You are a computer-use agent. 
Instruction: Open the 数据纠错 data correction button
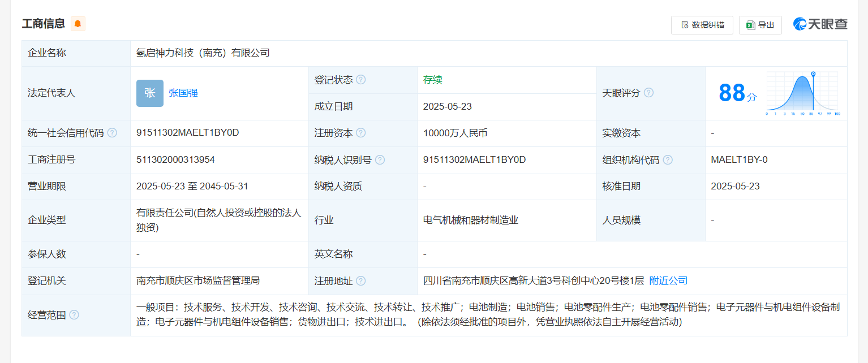click(x=702, y=25)
